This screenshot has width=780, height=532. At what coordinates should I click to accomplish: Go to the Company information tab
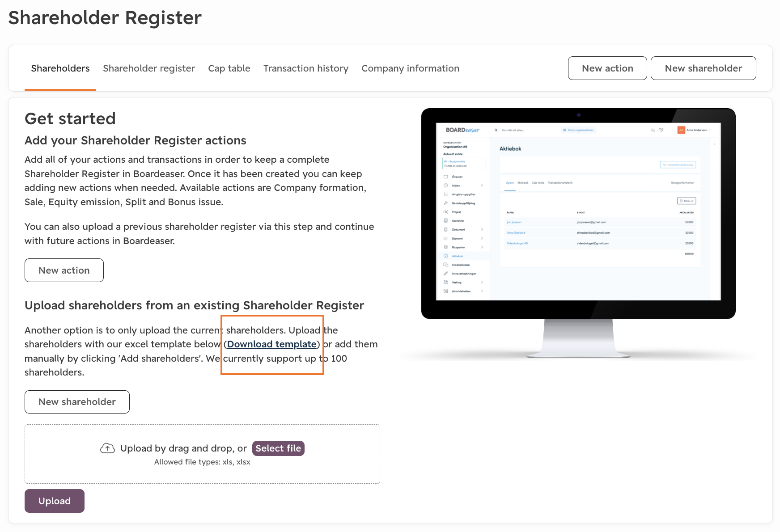coord(410,68)
